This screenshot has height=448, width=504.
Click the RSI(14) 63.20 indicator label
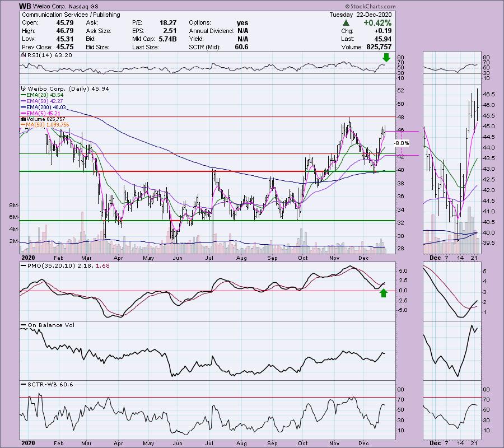[50, 55]
